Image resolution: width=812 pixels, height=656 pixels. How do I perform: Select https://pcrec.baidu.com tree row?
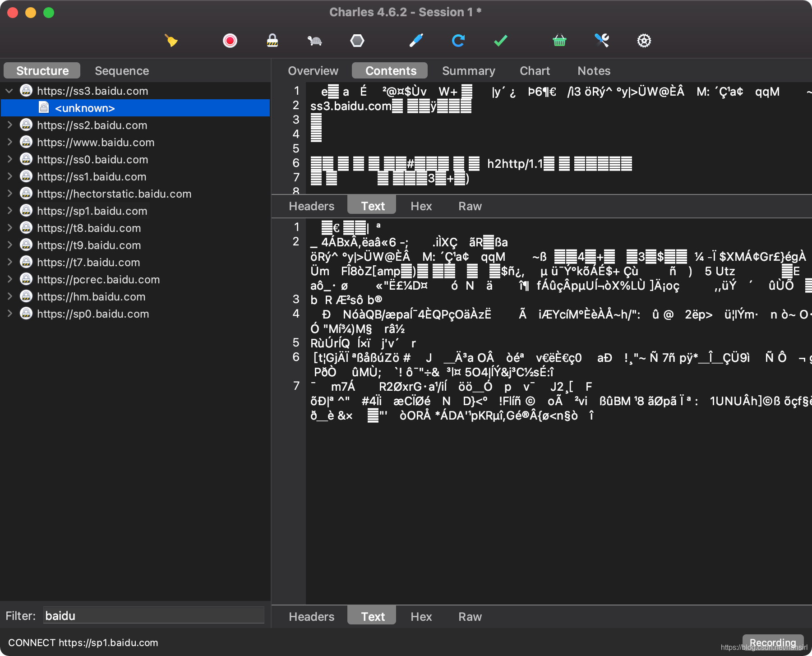[x=135, y=279]
